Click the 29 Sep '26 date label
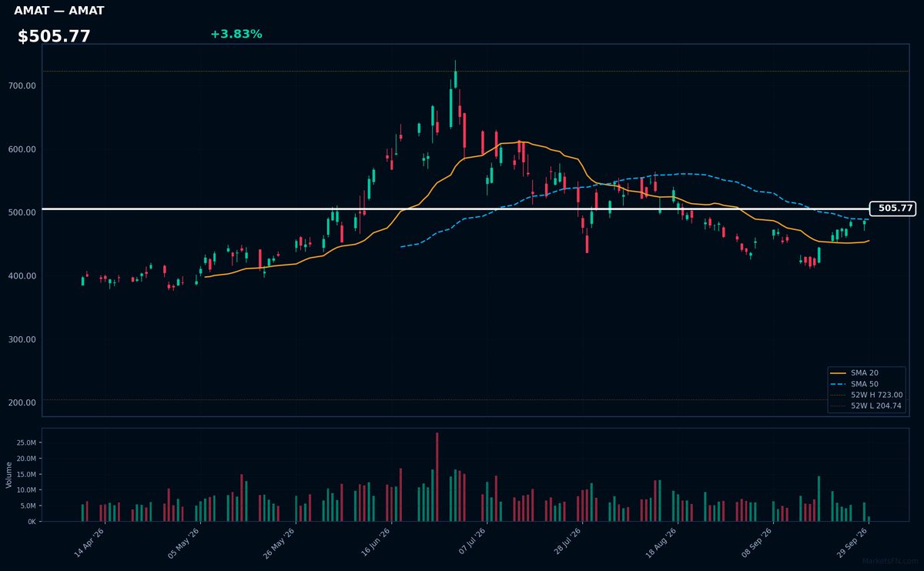The width and height of the screenshot is (924, 571). pos(853,543)
